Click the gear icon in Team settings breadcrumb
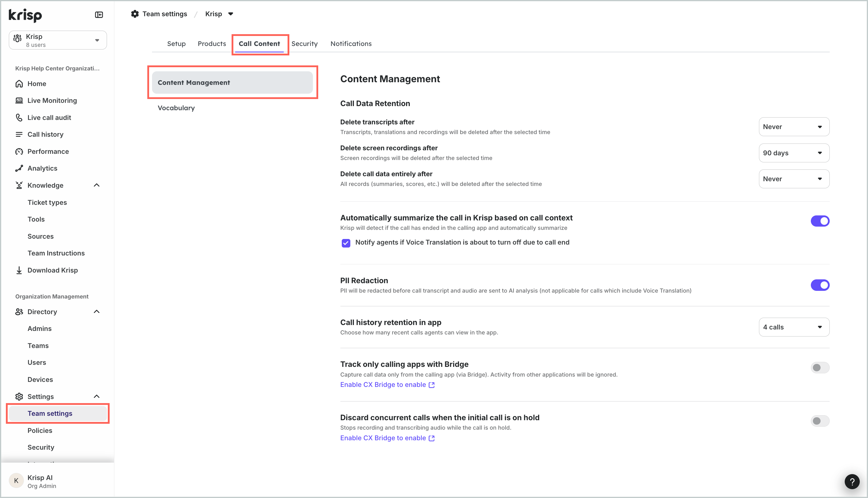Screen dimensions: 868x498 (135, 14)
